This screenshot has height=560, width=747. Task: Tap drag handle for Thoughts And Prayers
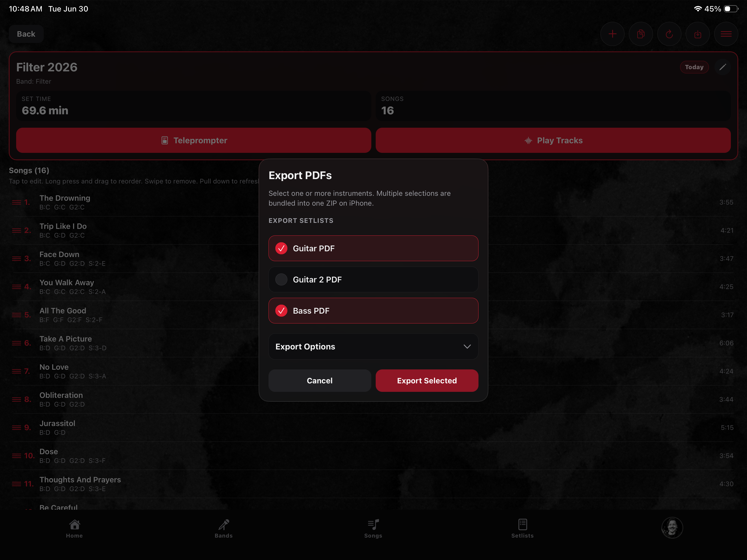pos(16,484)
